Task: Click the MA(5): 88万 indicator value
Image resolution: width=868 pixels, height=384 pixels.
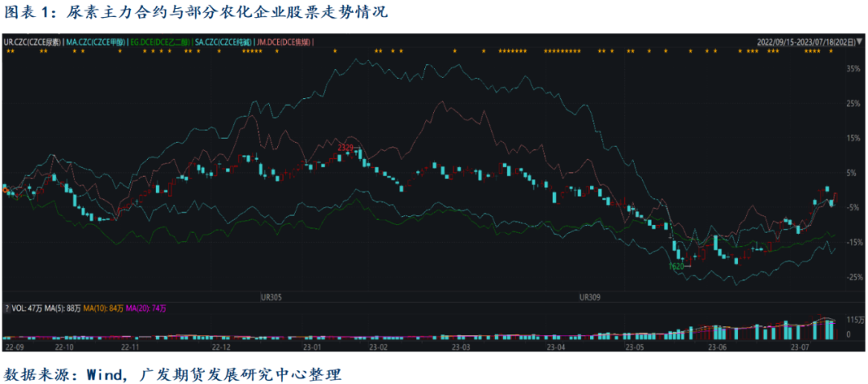Action: click(x=63, y=308)
